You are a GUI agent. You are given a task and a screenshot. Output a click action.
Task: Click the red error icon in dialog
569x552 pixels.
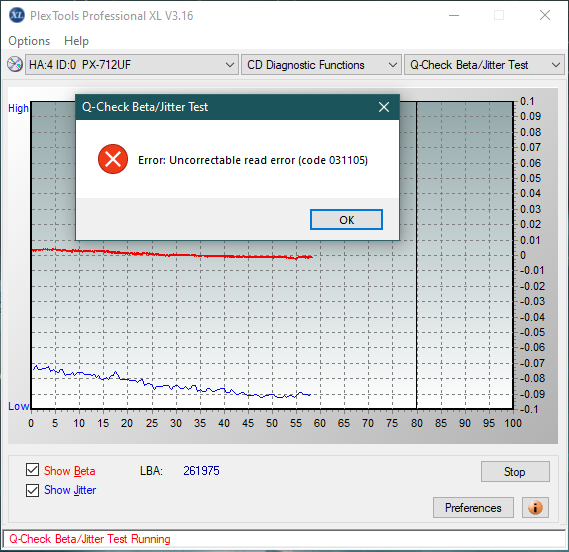tap(113, 159)
